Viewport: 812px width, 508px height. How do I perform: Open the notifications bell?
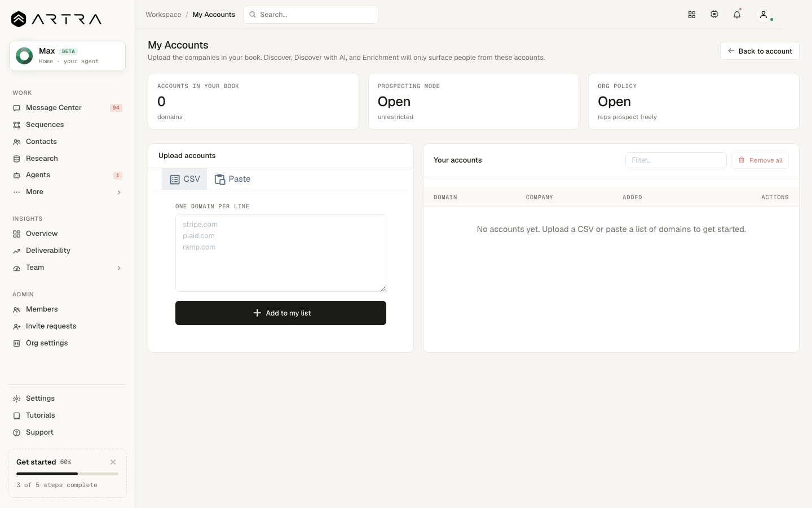[737, 15]
